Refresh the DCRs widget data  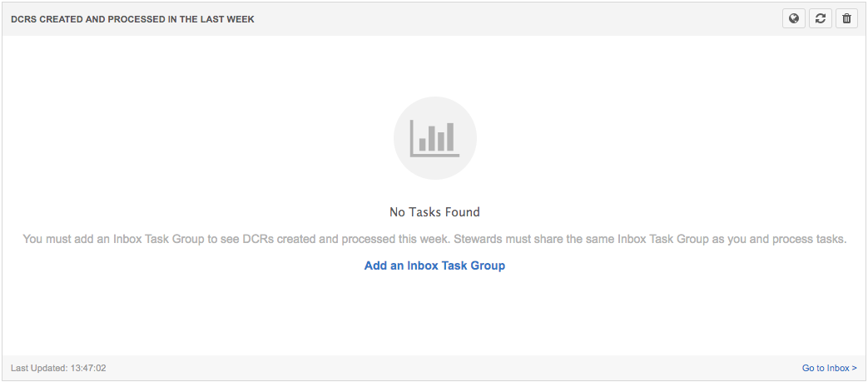click(821, 18)
